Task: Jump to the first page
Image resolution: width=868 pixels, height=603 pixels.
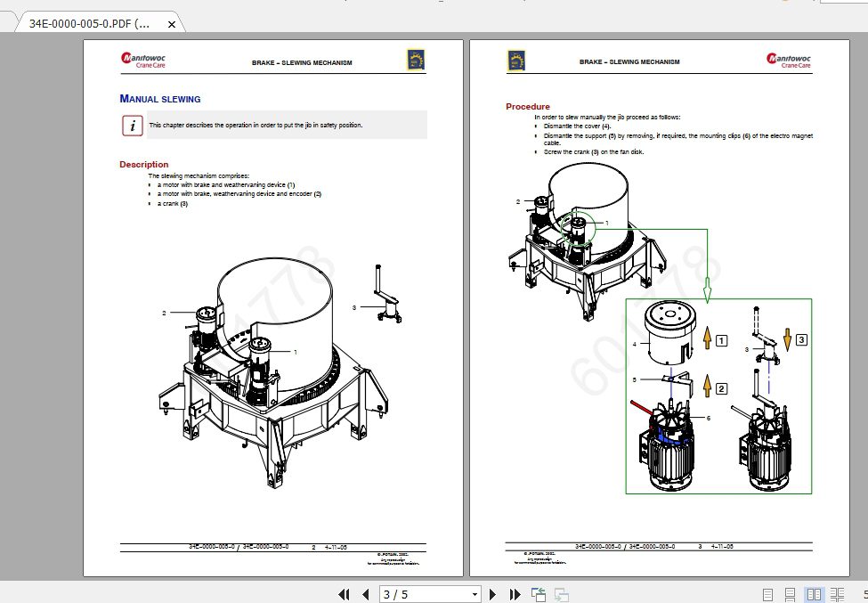Action: [x=345, y=594]
